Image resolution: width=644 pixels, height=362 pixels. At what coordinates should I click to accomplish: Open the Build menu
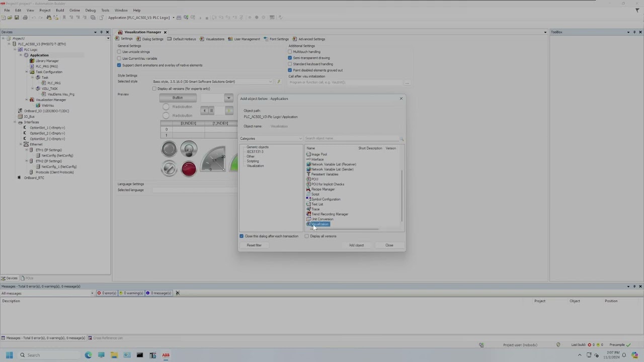[60, 10]
